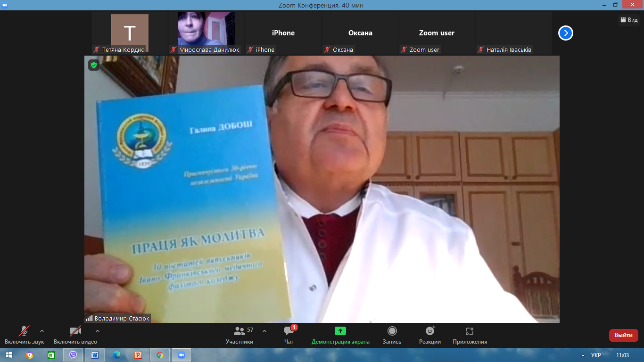
Task: Open the Apps icon in toolbar
Action: click(x=469, y=331)
